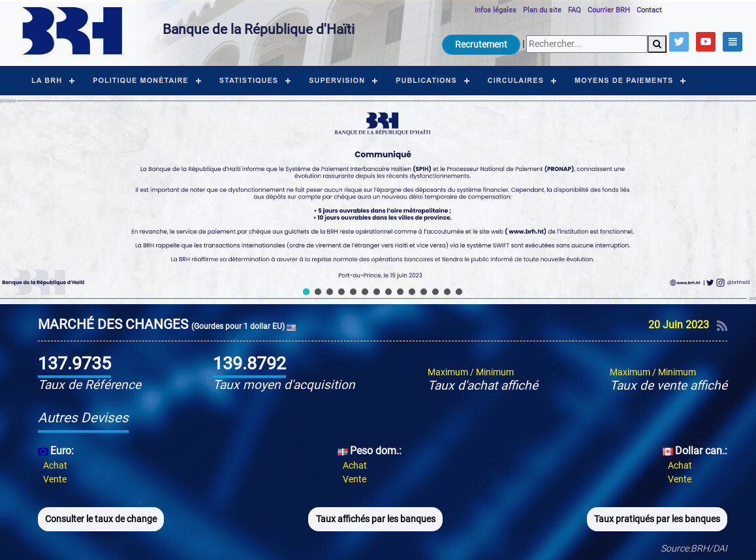Click the Taux de vente affiché label
756x560 pixels.
[x=669, y=386]
